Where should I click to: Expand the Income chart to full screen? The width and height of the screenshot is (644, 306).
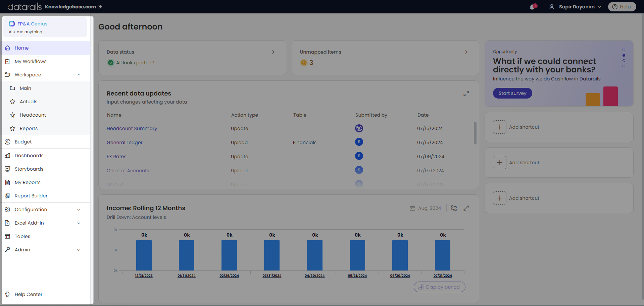tap(466, 208)
